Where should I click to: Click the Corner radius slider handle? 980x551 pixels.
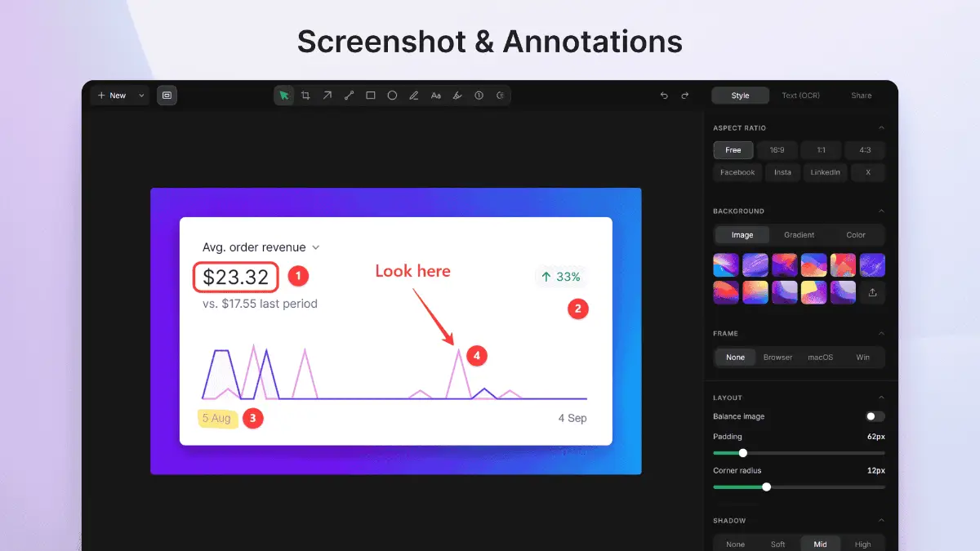pos(766,487)
